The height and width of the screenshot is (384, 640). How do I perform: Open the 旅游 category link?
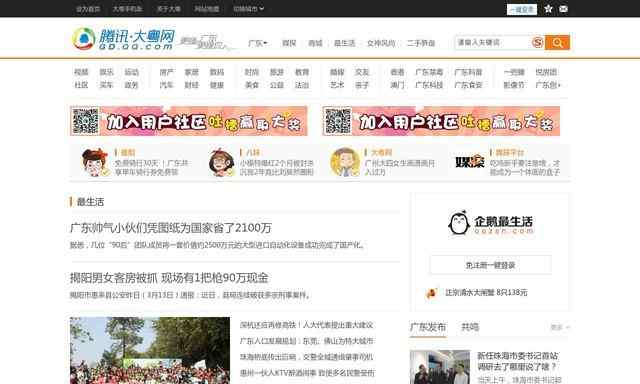pyautogui.click(x=277, y=72)
